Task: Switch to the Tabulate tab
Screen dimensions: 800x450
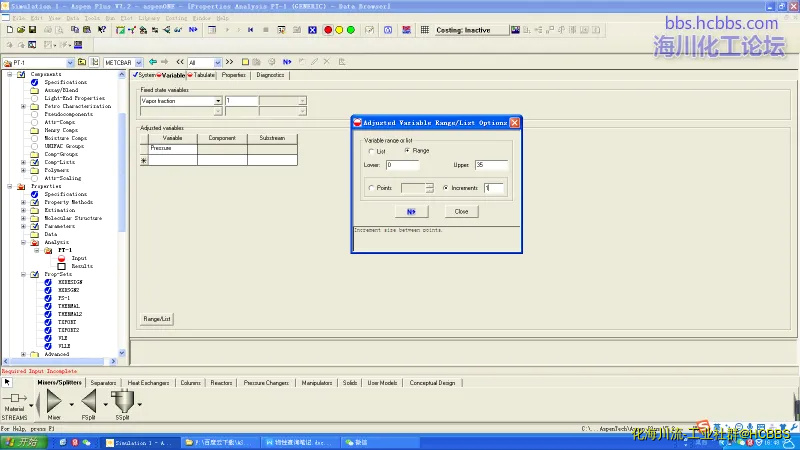Action: pyautogui.click(x=202, y=75)
